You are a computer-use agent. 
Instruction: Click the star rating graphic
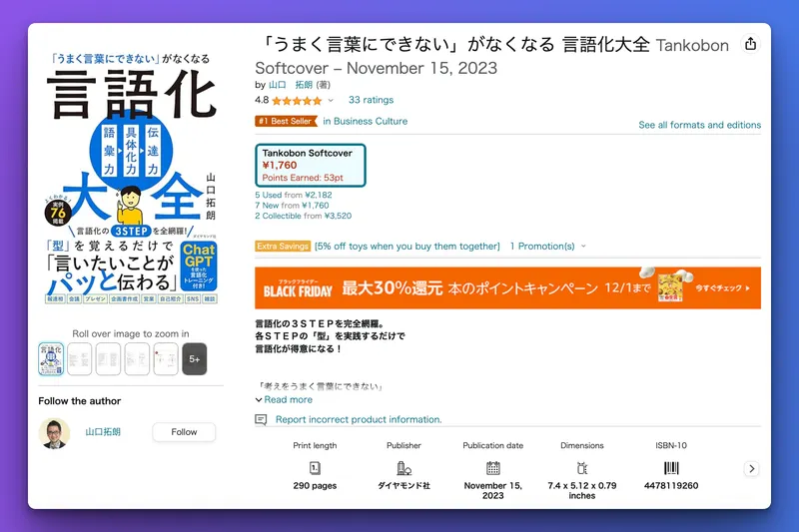coord(297,100)
